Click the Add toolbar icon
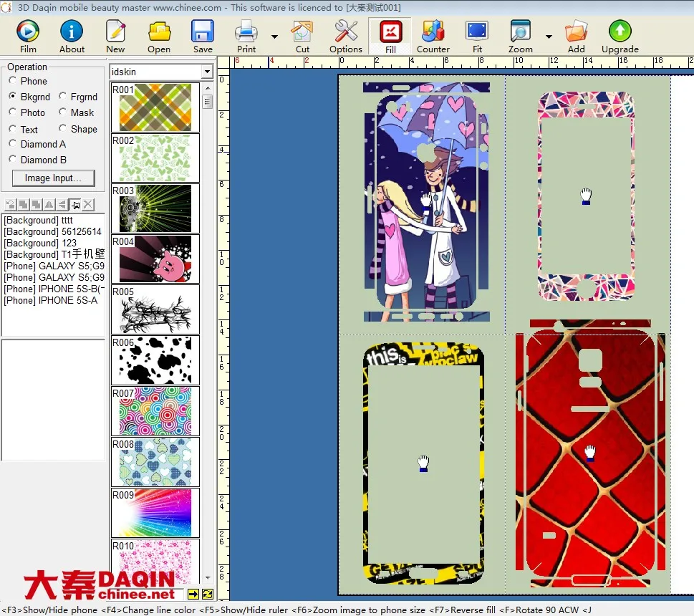 click(x=576, y=36)
